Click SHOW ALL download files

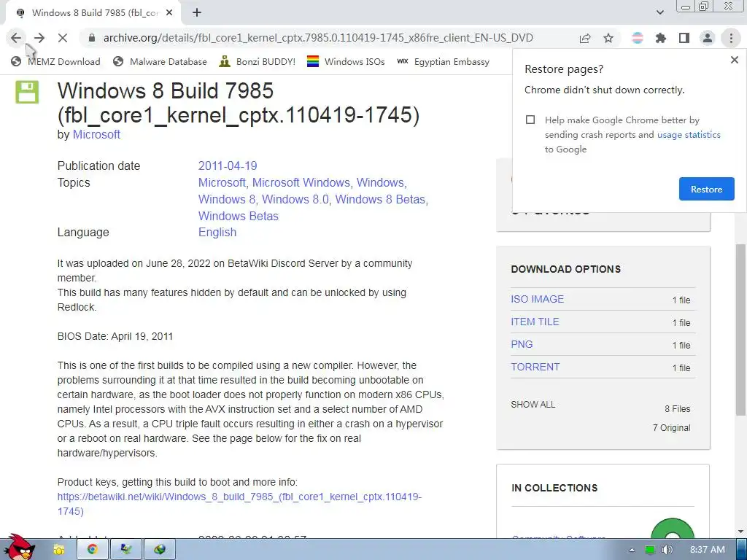coord(533,404)
